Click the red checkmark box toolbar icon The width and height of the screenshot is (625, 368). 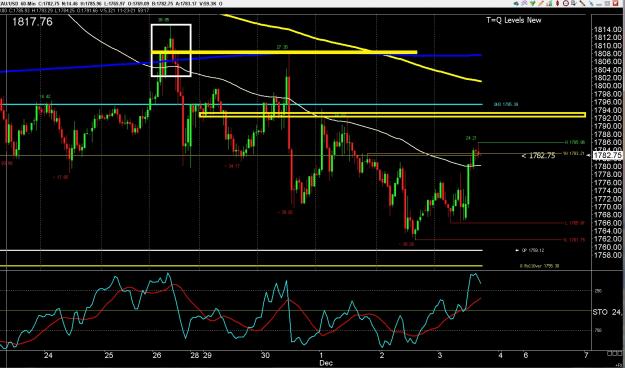pyautogui.click(x=615, y=3)
